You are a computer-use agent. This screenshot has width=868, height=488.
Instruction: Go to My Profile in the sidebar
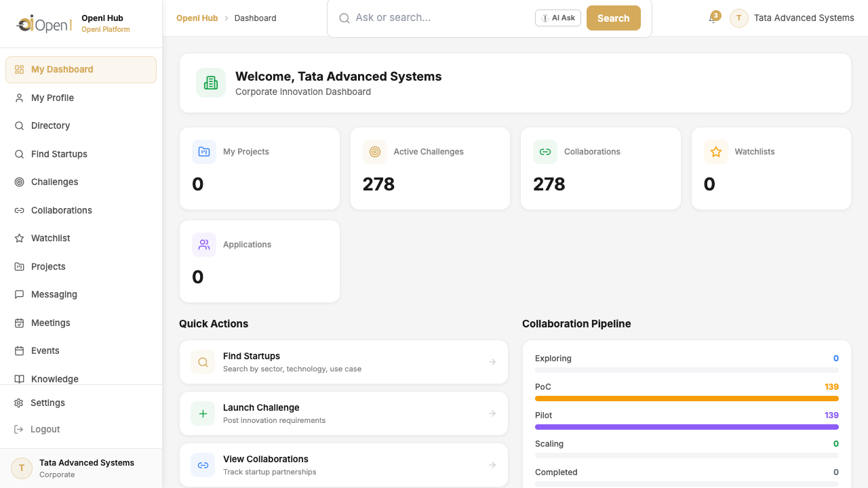click(81, 98)
